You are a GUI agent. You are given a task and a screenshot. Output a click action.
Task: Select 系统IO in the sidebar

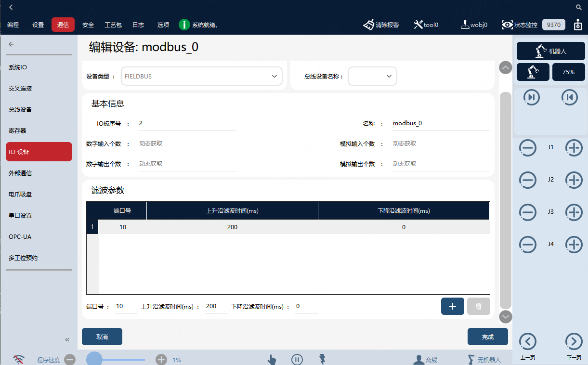coord(39,67)
